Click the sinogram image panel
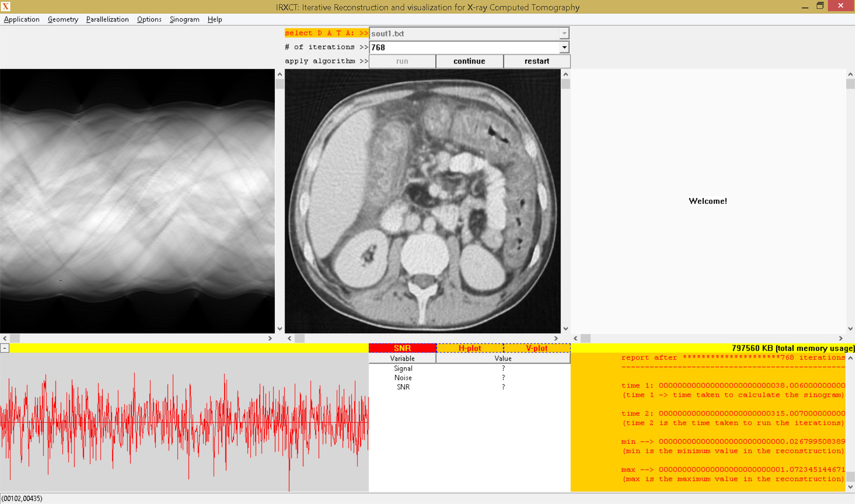Viewport: 855px width, 504px height. click(137, 201)
